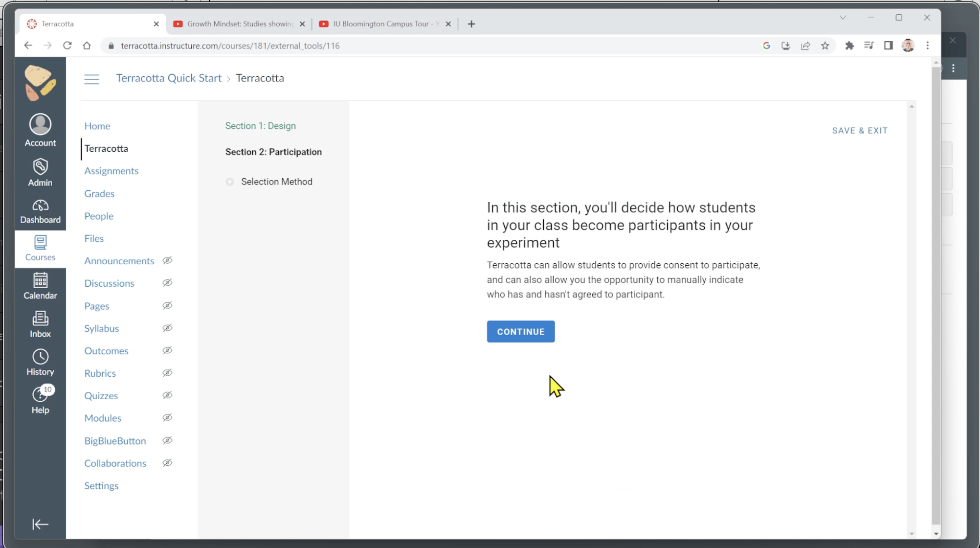Expand the tab search dropdown arrow
980x548 pixels.
(x=843, y=18)
